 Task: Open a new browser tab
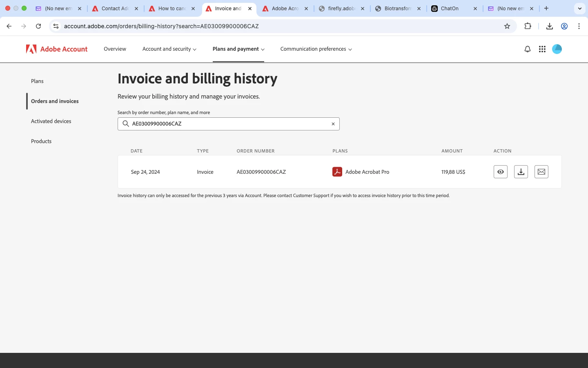pyautogui.click(x=546, y=8)
